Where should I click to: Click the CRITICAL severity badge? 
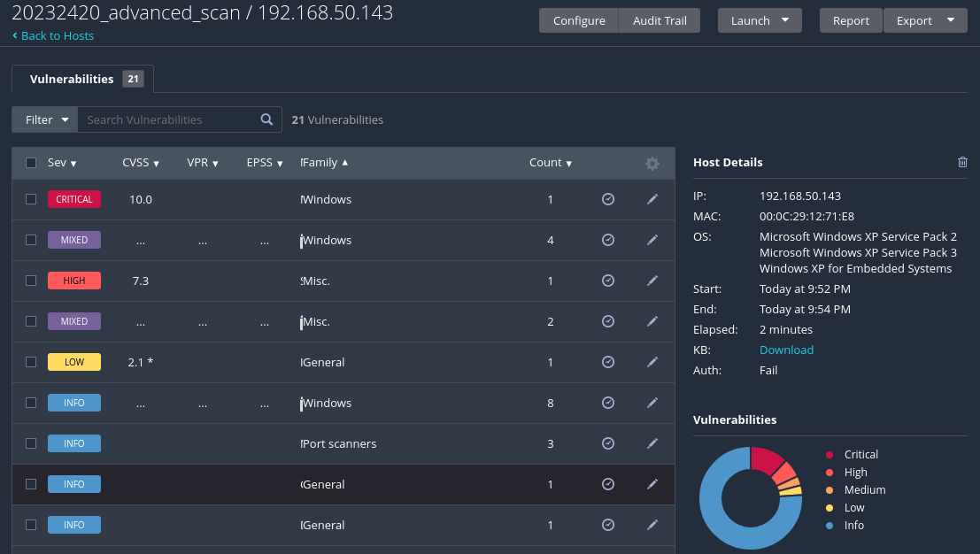click(x=74, y=199)
